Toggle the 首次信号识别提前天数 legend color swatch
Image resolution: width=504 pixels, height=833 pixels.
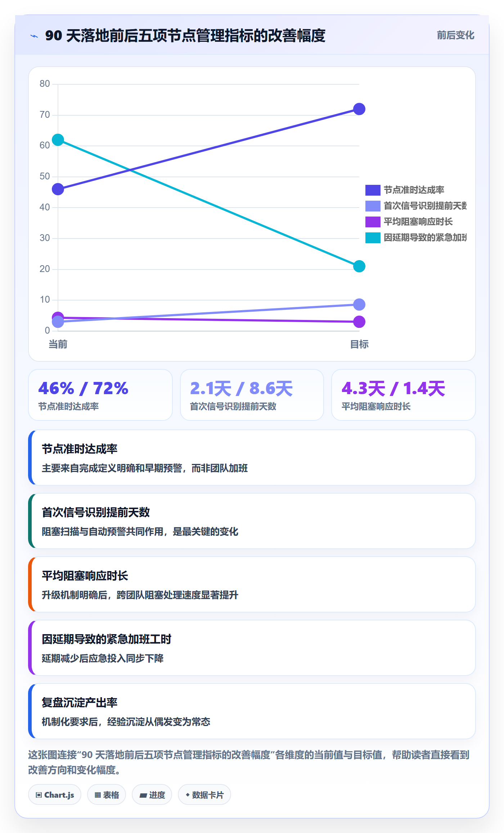coord(373,206)
